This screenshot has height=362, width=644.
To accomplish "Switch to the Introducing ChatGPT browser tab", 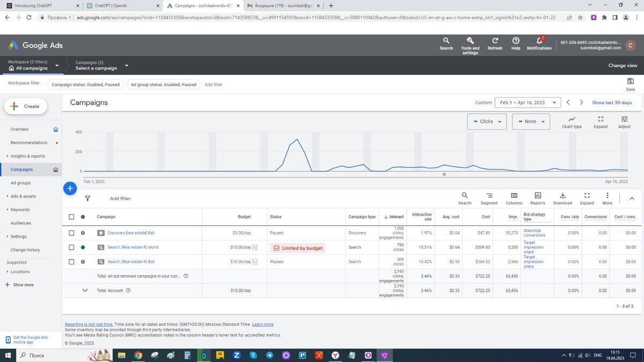I will [41, 5].
